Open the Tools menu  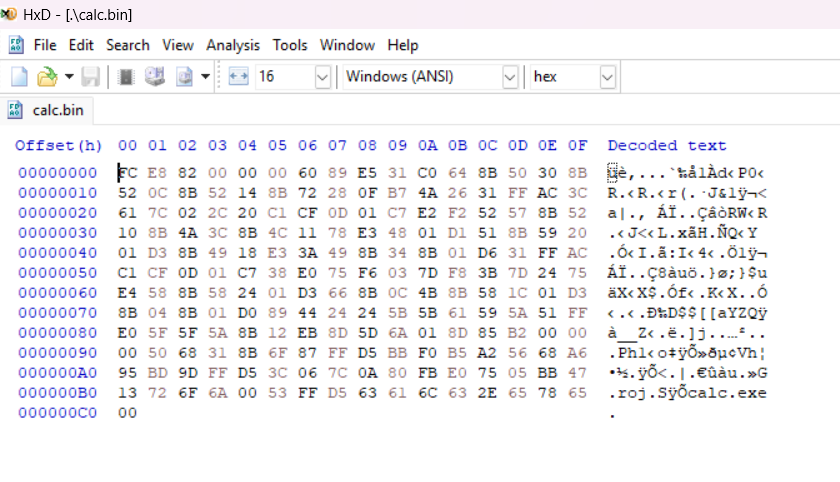[x=290, y=45]
